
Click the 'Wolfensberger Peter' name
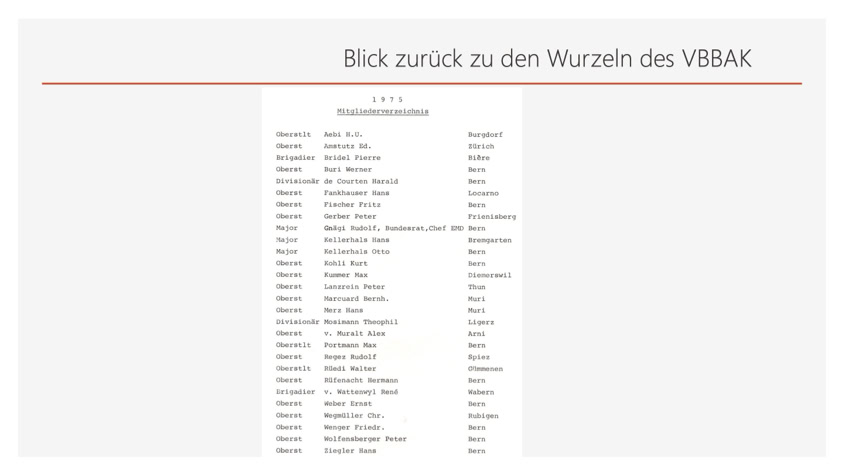pyautogui.click(x=365, y=439)
